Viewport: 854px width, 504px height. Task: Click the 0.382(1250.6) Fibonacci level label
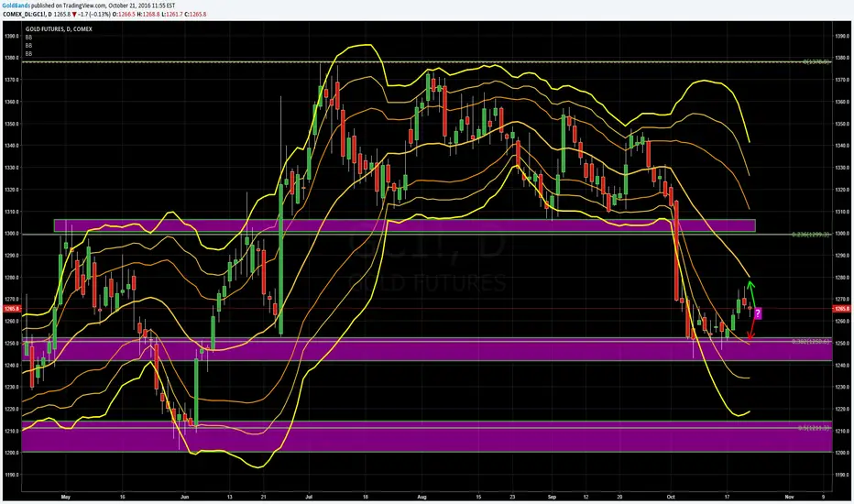click(x=811, y=342)
